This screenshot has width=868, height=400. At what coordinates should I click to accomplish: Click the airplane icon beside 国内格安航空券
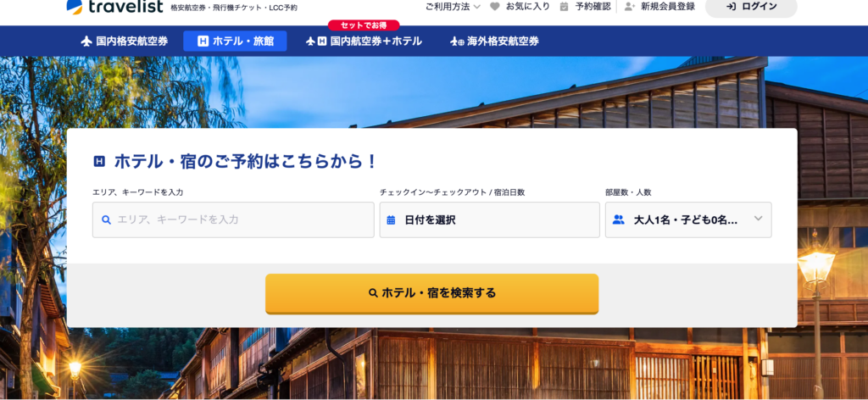[x=86, y=41]
